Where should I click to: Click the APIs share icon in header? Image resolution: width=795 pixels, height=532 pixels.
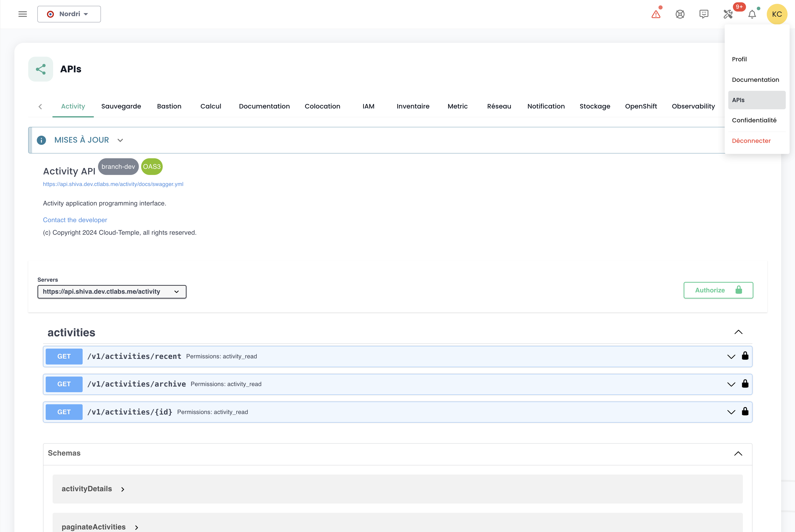click(41, 69)
